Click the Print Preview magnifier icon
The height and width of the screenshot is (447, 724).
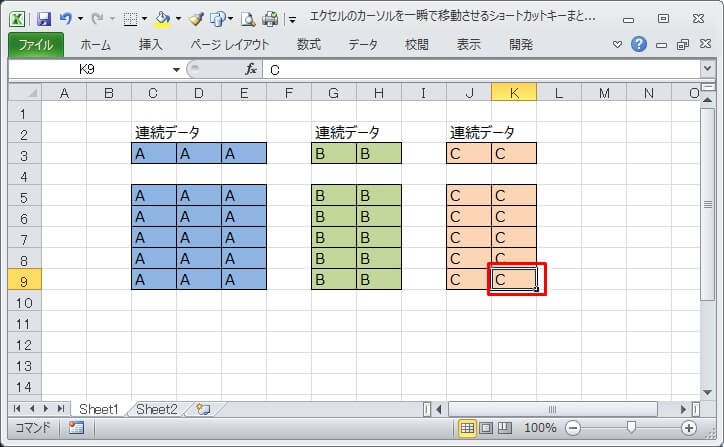tap(248, 19)
